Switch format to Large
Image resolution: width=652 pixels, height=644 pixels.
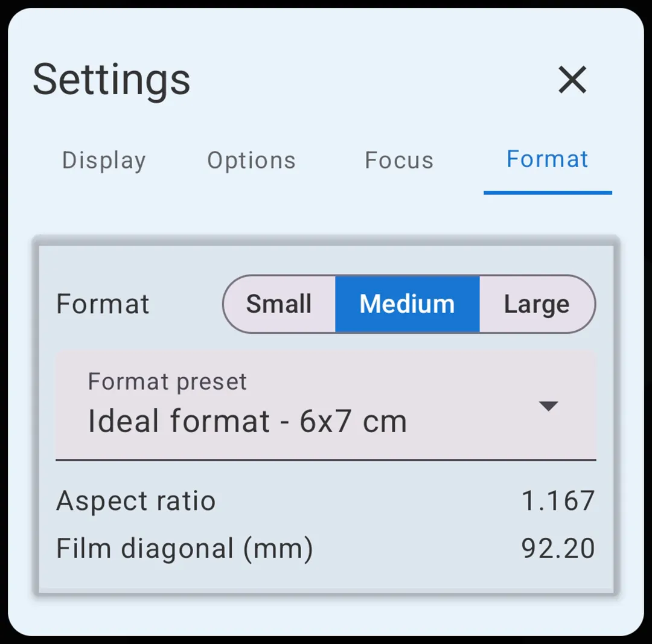coord(536,304)
